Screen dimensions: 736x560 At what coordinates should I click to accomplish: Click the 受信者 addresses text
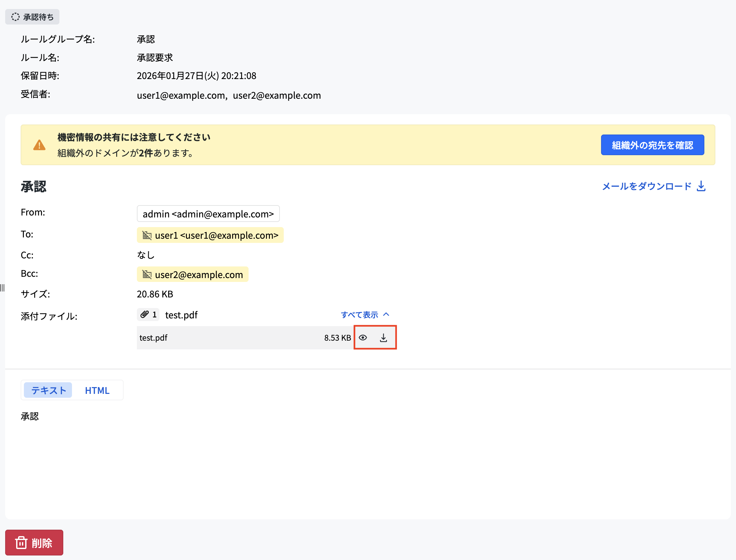pyautogui.click(x=229, y=95)
